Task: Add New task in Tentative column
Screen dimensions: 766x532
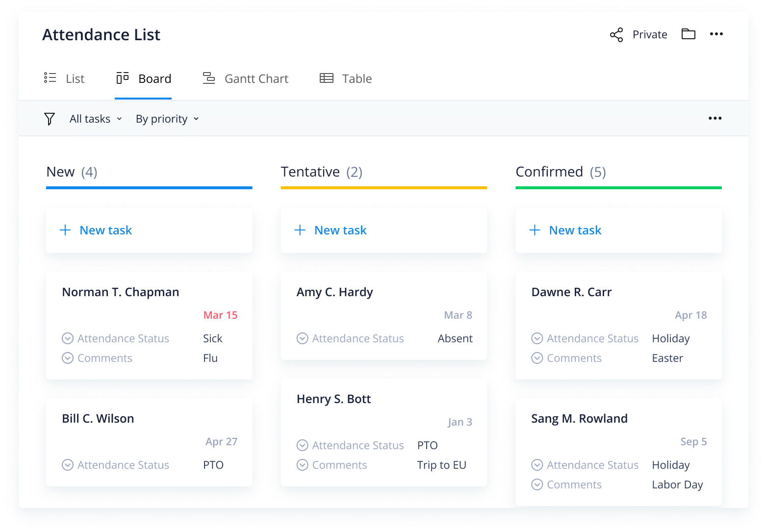Action: (x=384, y=230)
